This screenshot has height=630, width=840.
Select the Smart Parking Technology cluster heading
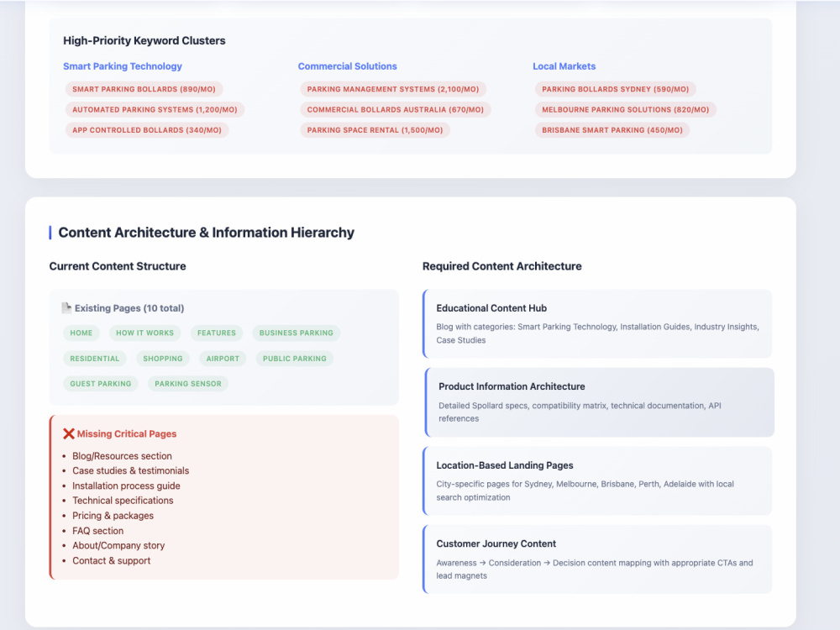(x=123, y=66)
